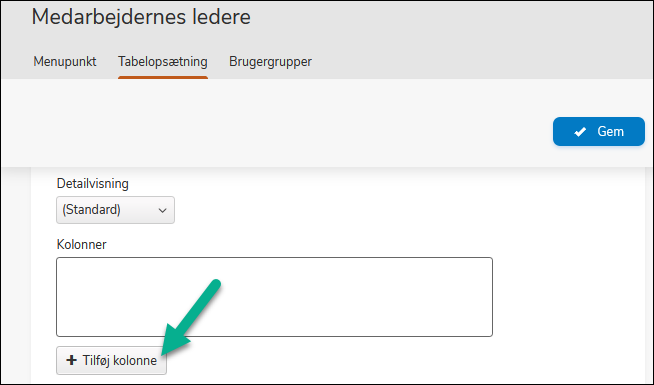Image resolution: width=654 pixels, height=385 pixels.
Task: Click the plus icon beside Tilføj kolonne
Action: point(71,360)
